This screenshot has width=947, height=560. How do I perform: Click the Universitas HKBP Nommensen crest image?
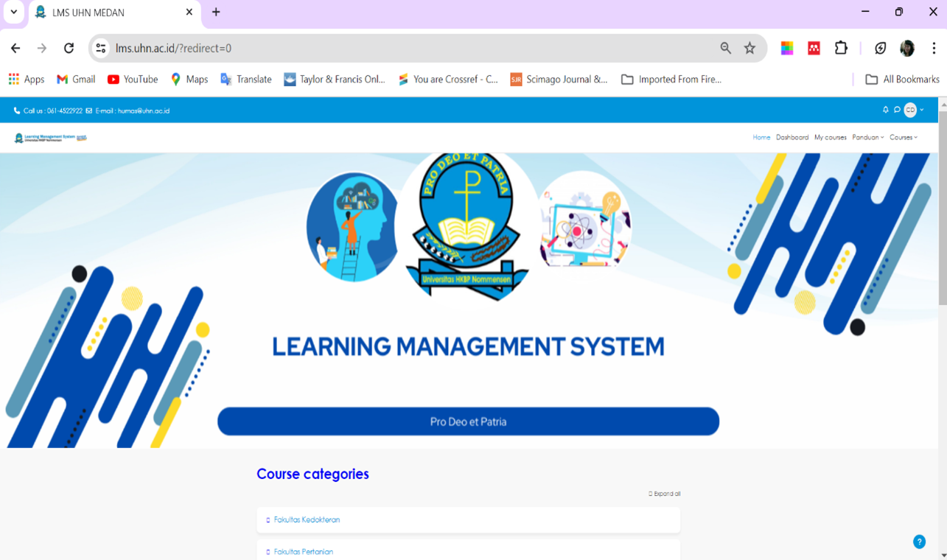tap(467, 227)
